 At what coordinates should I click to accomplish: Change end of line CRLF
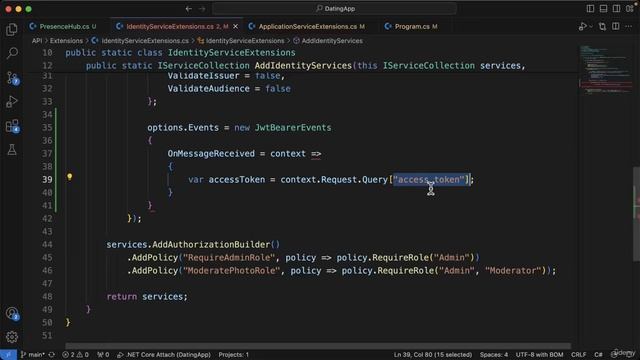pos(578,355)
